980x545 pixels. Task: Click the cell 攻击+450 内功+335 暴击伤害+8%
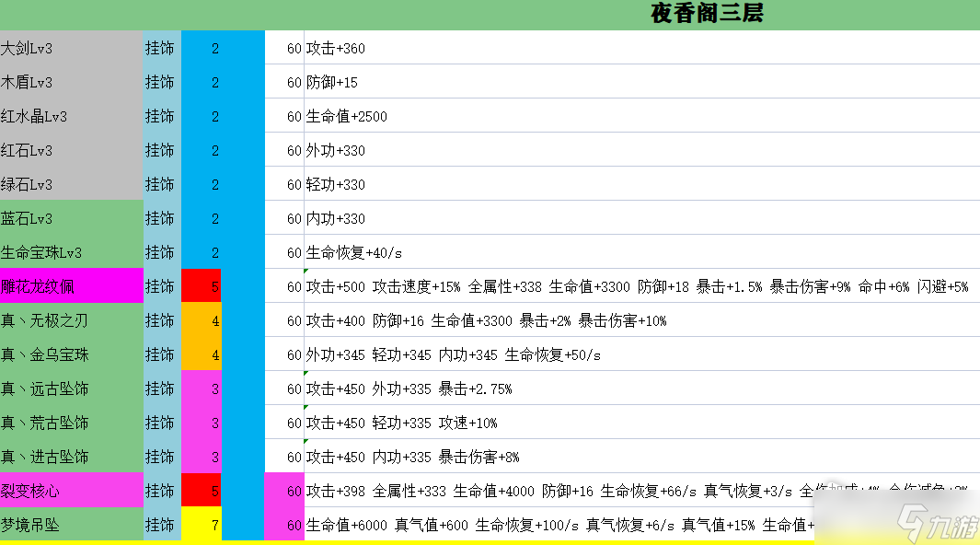click(x=642, y=457)
